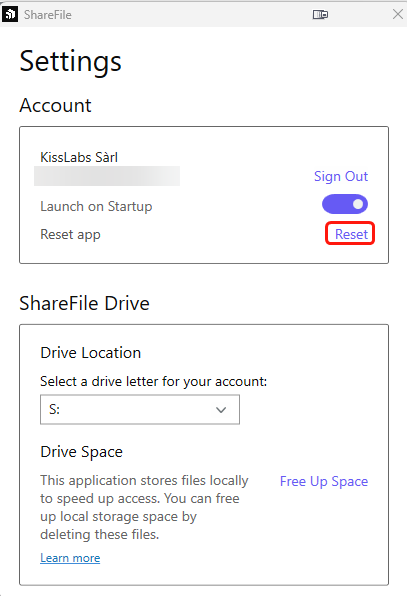The width and height of the screenshot is (407, 596).
Task: Click the ShareFile logo icon in title bar
Action: click(x=10, y=14)
